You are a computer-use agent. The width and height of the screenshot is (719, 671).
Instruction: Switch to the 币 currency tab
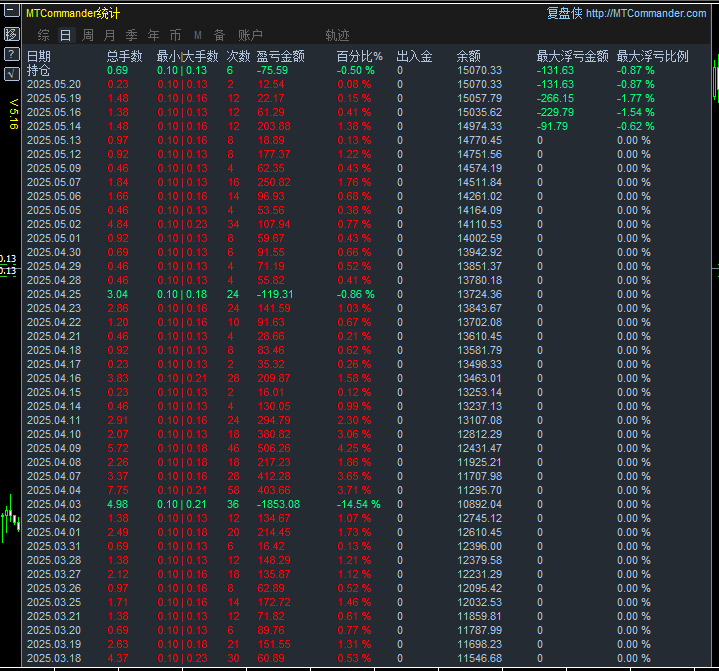tap(176, 35)
